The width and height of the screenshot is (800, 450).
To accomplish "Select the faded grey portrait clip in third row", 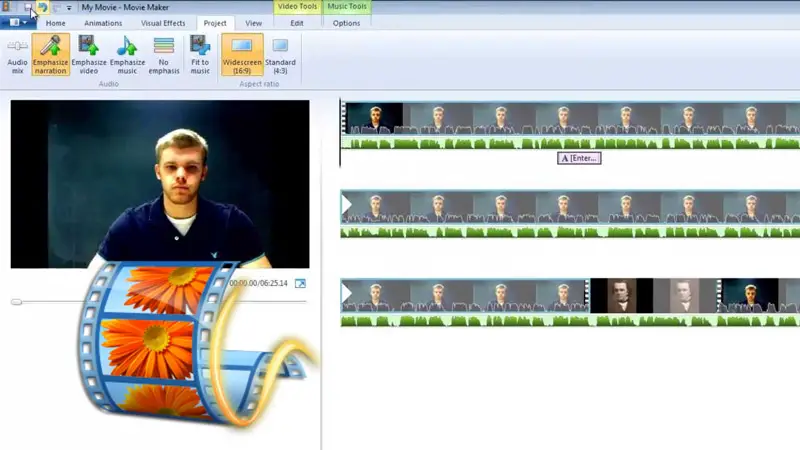I will point(685,295).
